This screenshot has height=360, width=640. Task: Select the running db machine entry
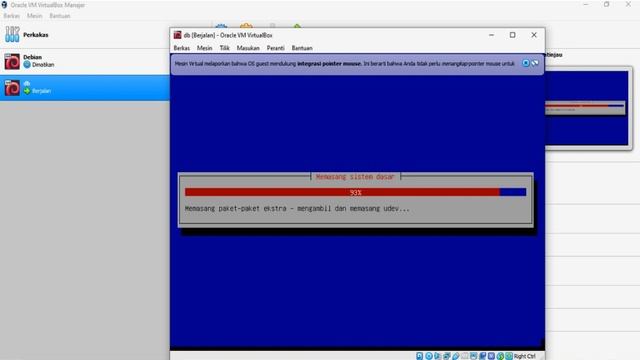[84, 88]
